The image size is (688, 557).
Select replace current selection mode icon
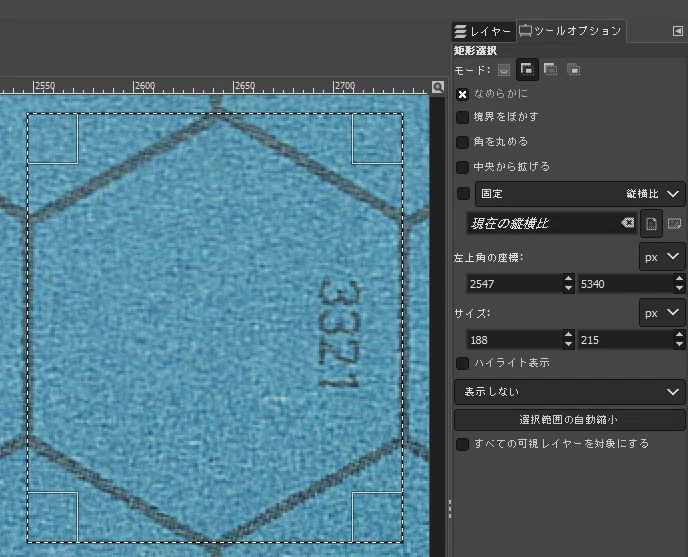(x=504, y=70)
